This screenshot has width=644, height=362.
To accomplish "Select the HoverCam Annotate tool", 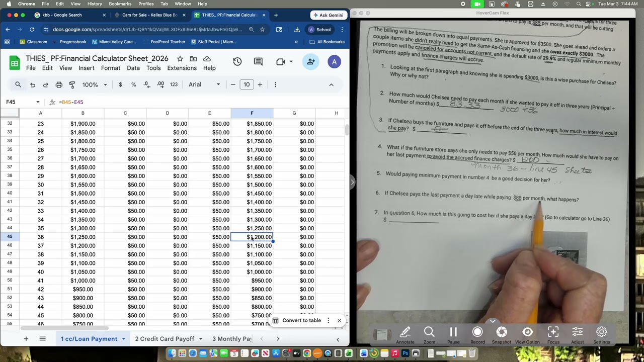I will [405, 334].
